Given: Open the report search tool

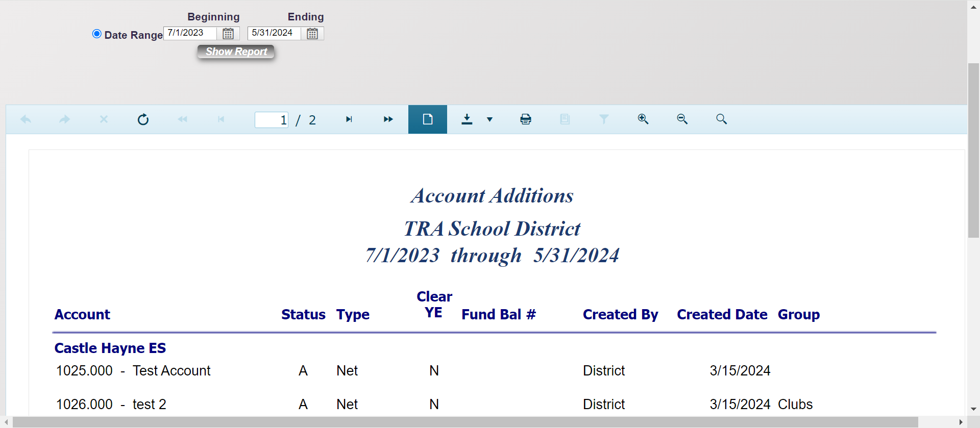Looking at the screenshot, I should pos(721,119).
